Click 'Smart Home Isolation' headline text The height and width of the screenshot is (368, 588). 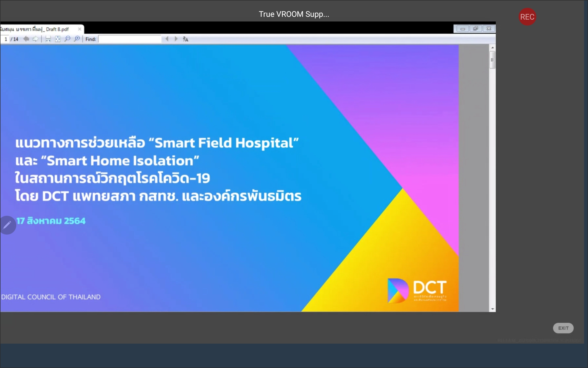coord(120,161)
